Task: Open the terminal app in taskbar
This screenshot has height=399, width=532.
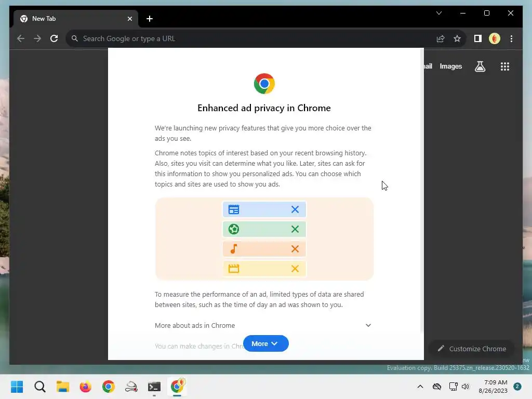Action: pyautogui.click(x=154, y=387)
